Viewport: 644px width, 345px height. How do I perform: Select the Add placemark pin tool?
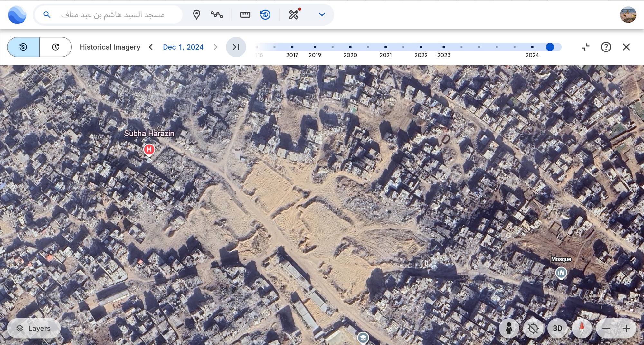(196, 15)
